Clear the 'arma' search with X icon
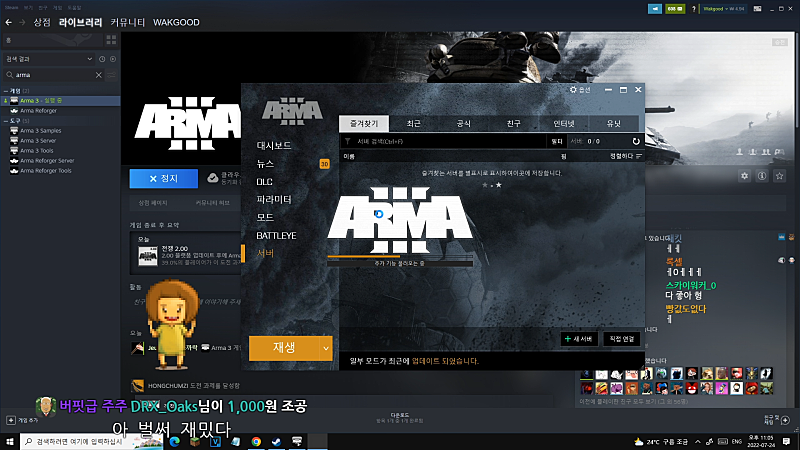This screenshot has width=800, height=450. pos(98,75)
